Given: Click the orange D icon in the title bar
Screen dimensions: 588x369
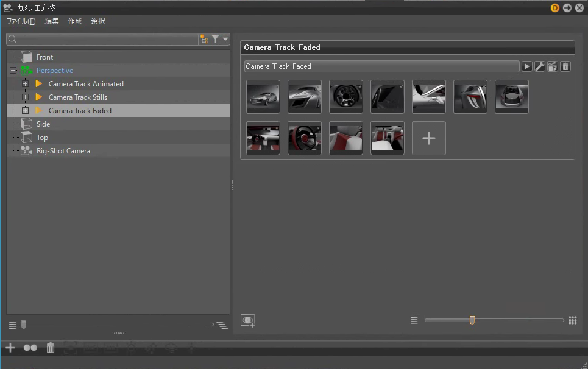Looking at the screenshot, I should point(554,8).
